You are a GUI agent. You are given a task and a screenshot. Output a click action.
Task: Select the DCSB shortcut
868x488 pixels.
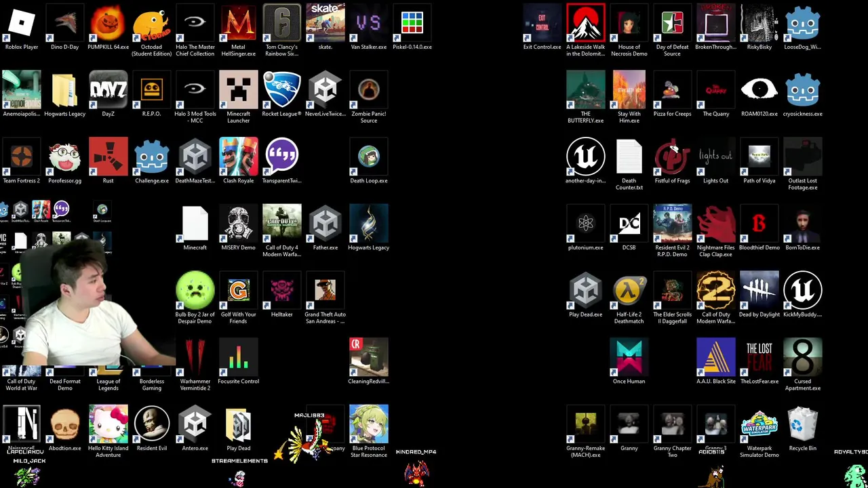[629, 223]
